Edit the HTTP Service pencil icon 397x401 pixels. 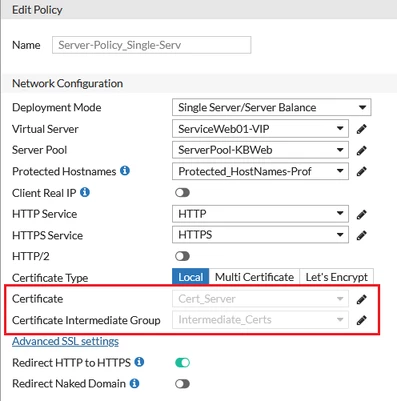(362, 214)
